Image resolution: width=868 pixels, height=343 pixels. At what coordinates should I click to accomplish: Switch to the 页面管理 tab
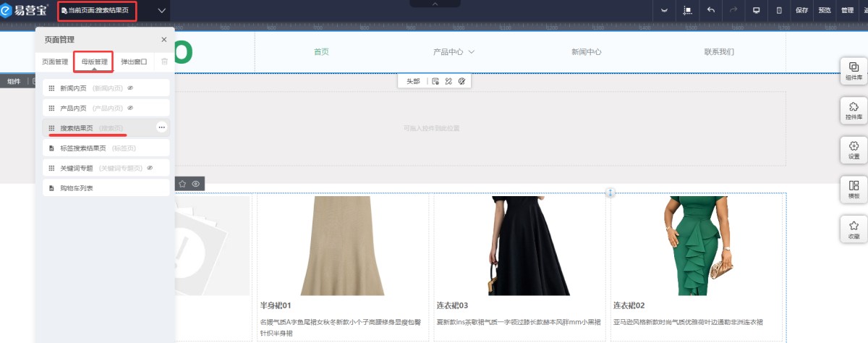[x=55, y=62]
